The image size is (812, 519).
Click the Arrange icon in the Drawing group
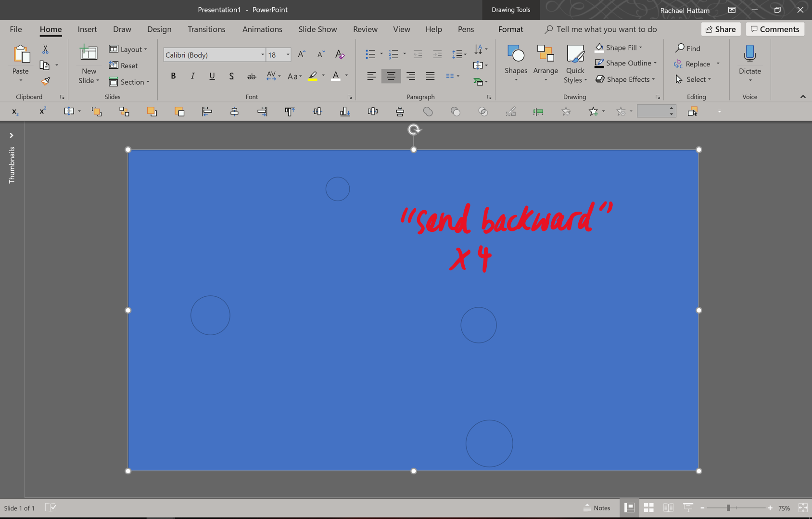545,63
